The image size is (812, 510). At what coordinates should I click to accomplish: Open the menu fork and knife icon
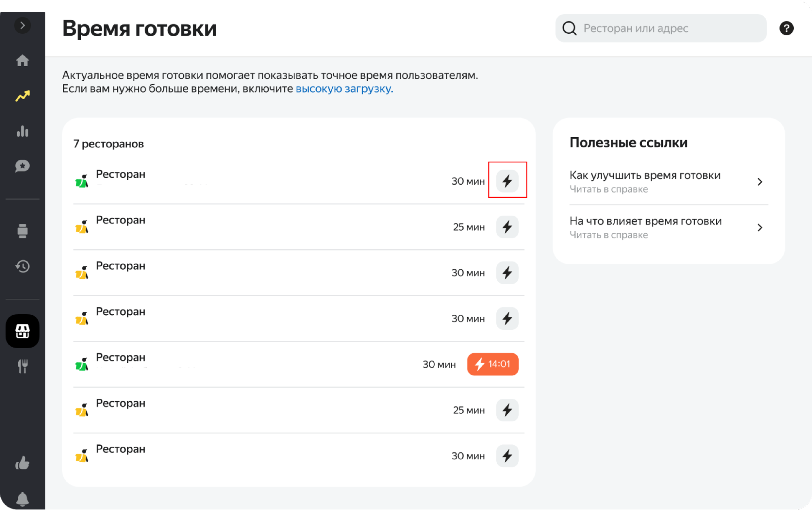pyautogui.click(x=22, y=366)
